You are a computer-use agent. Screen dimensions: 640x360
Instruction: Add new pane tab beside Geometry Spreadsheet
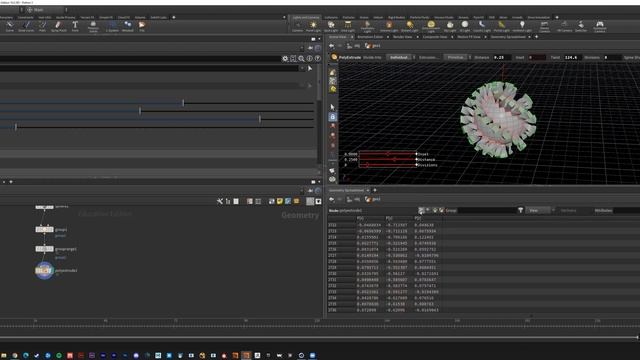pyautogui.click(x=536, y=37)
